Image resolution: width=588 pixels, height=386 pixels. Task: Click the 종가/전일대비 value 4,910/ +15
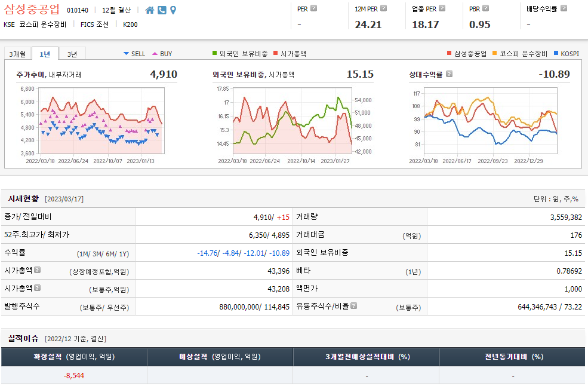pyautogui.click(x=272, y=217)
